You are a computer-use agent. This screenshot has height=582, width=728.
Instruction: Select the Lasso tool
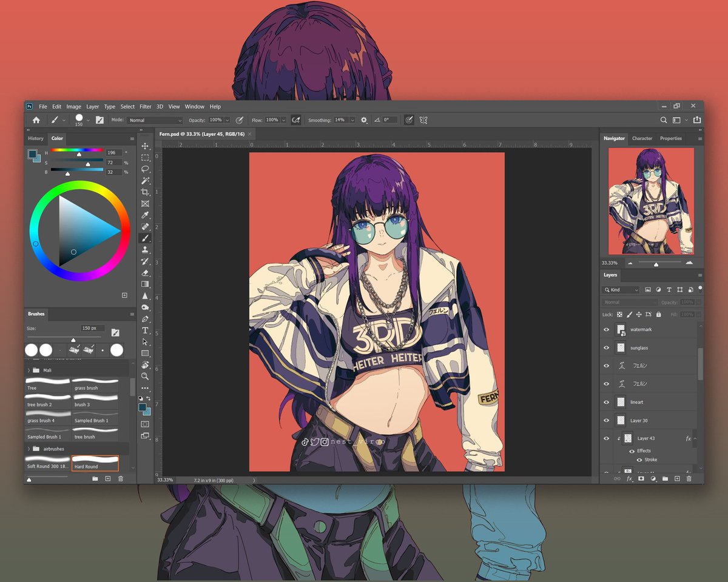tap(145, 169)
